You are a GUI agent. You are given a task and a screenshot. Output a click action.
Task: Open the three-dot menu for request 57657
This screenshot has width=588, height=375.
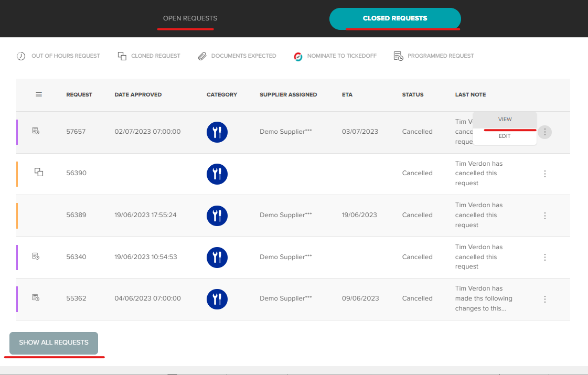click(x=545, y=132)
